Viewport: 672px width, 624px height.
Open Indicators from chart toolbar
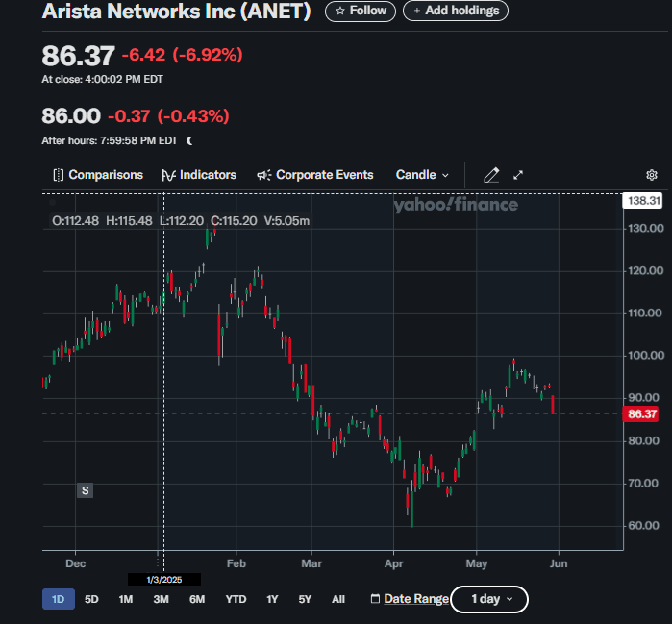point(199,175)
